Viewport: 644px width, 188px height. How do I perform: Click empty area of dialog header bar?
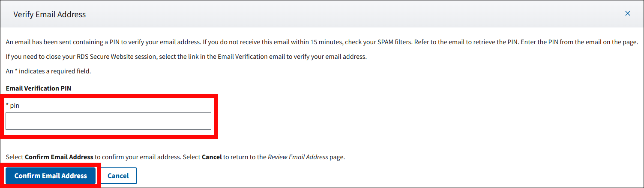pyautogui.click(x=343, y=15)
